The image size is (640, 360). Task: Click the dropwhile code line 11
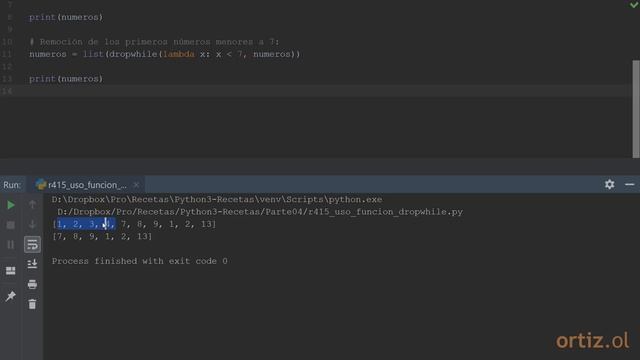(x=164, y=54)
